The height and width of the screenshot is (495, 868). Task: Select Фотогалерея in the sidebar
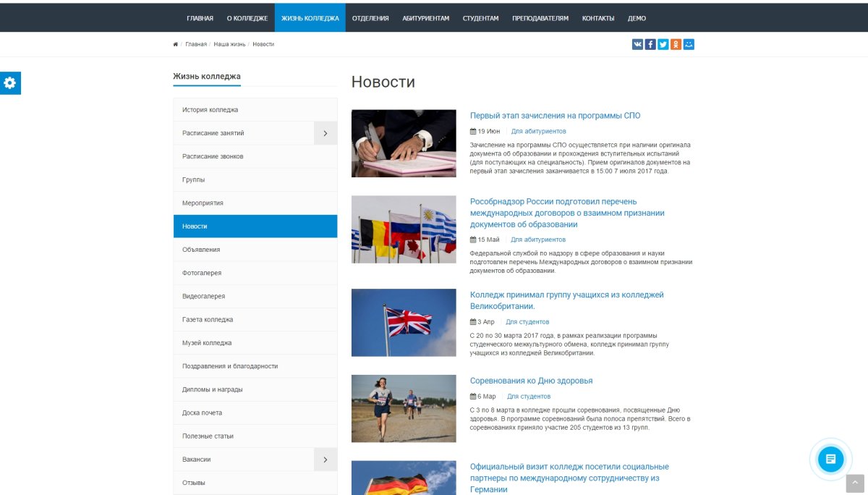pyautogui.click(x=203, y=272)
